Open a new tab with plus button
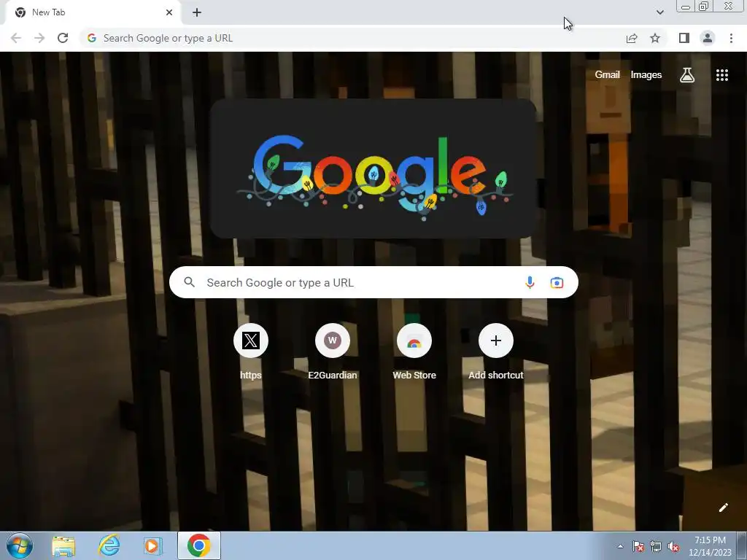 (x=197, y=12)
